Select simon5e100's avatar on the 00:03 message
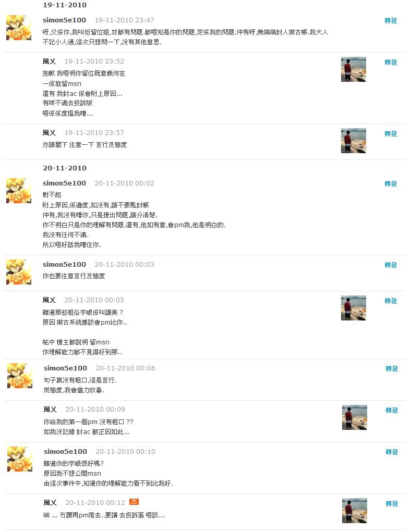Viewport: 412px width, 532px height. (19, 272)
